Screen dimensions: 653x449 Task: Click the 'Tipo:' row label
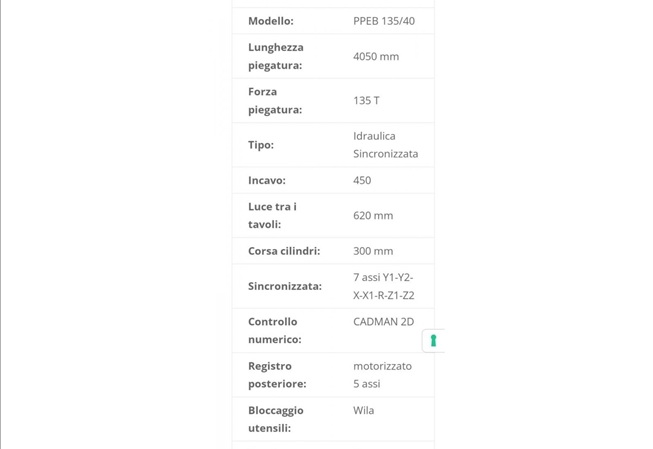pos(261,145)
